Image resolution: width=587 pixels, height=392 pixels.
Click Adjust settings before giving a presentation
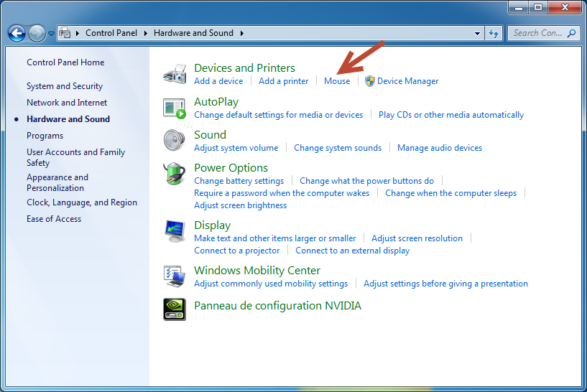(445, 284)
